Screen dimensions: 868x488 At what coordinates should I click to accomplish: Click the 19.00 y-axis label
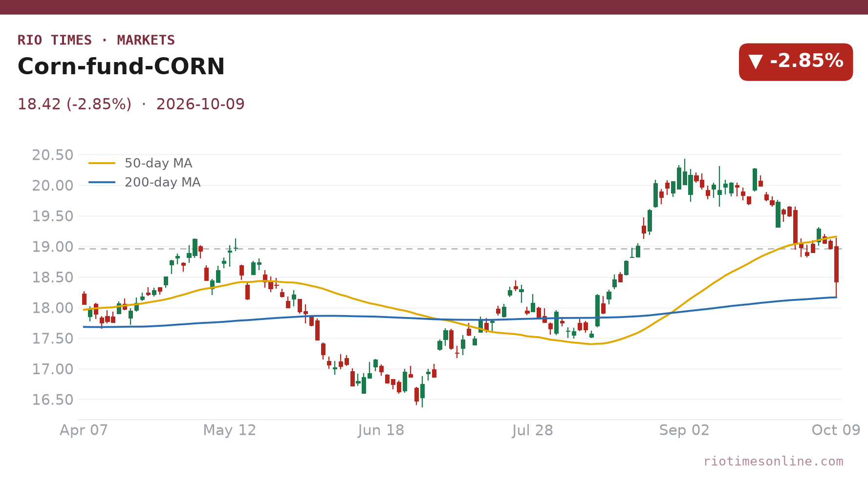coord(53,247)
